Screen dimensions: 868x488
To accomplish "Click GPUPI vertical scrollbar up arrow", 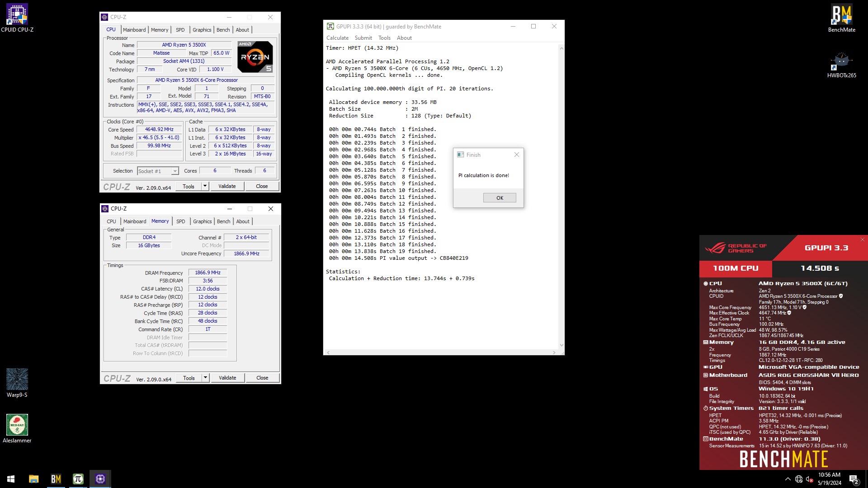I will (x=561, y=48).
